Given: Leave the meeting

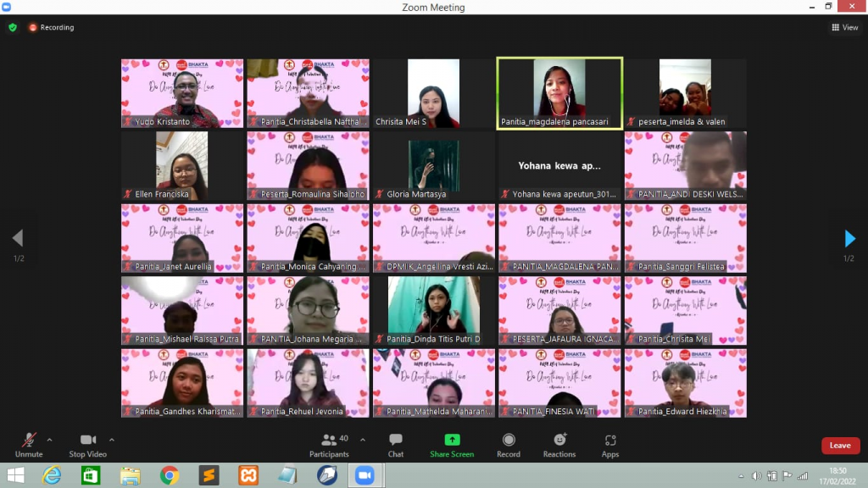Looking at the screenshot, I should [840, 446].
